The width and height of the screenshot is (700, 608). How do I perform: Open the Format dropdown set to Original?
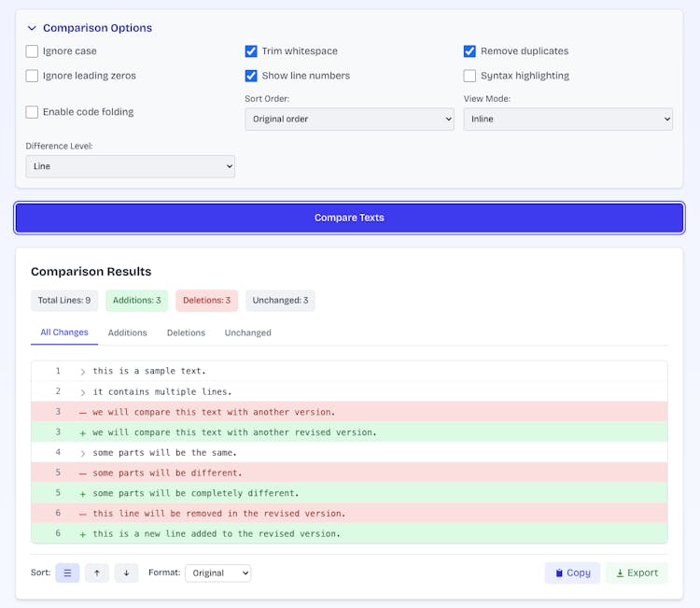(x=218, y=573)
